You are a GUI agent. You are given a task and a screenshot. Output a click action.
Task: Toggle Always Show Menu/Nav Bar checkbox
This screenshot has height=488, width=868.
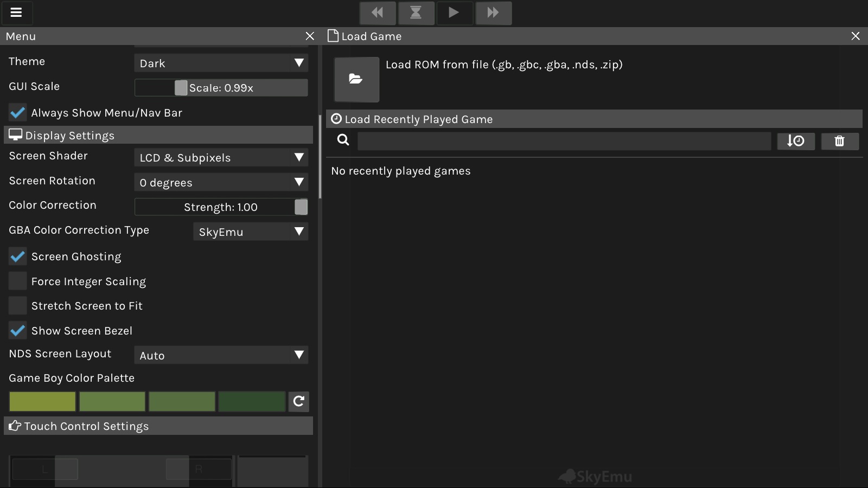pos(17,113)
